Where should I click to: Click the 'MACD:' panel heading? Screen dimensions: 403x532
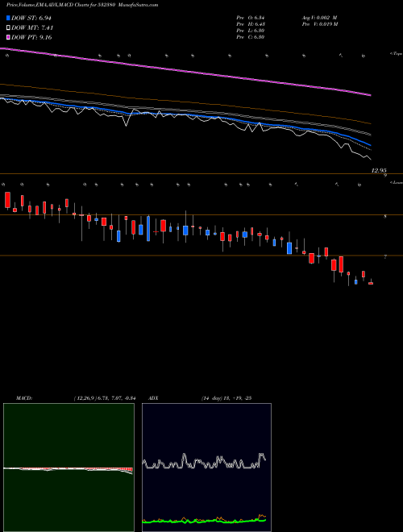[24, 398]
